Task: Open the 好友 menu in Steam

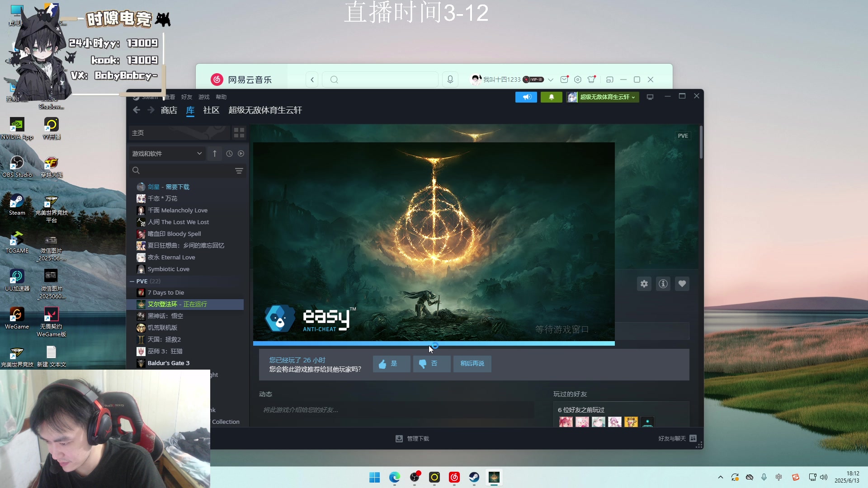Action: coord(187,97)
